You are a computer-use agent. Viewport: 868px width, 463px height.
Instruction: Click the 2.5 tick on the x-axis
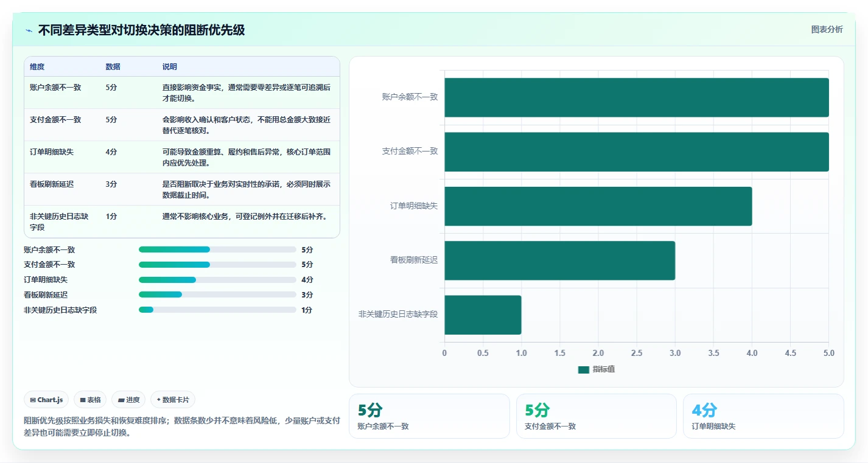click(637, 353)
